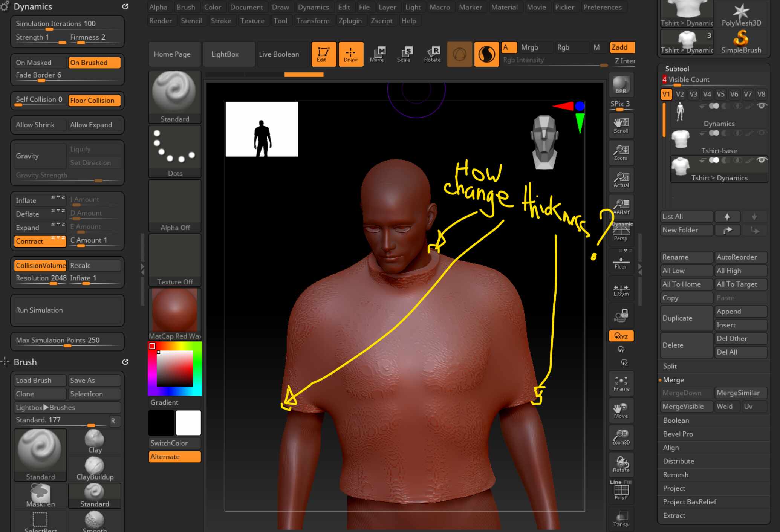Image resolution: width=780 pixels, height=532 pixels.
Task: Expand the Boolean section
Action: pyautogui.click(x=676, y=420)
